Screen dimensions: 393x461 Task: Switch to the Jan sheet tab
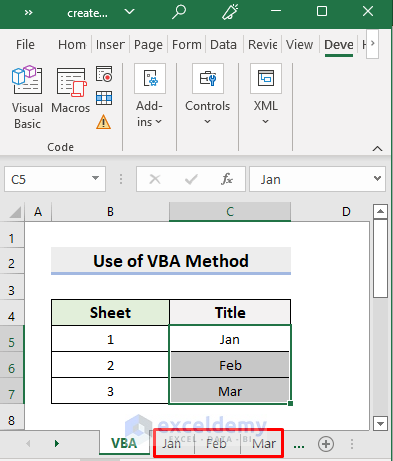(x=171, y=443)
